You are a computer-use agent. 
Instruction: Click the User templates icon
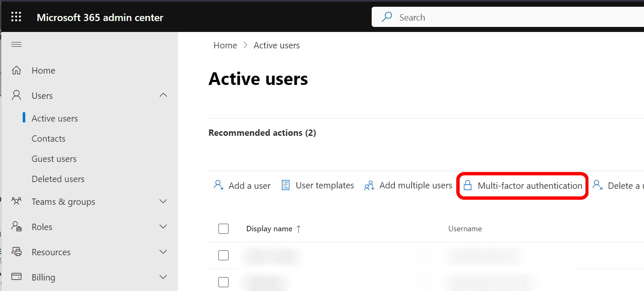[x=286, y=185]
